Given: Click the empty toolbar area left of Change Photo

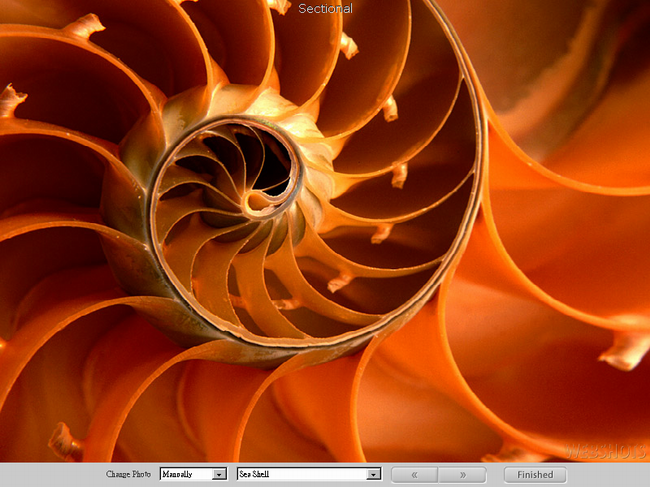Looking at the screenshot, I should click(x=50, y=475).
